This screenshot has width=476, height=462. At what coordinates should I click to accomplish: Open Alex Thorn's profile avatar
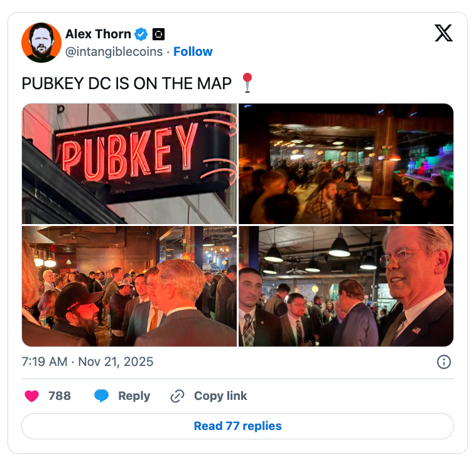click(41, 43)
